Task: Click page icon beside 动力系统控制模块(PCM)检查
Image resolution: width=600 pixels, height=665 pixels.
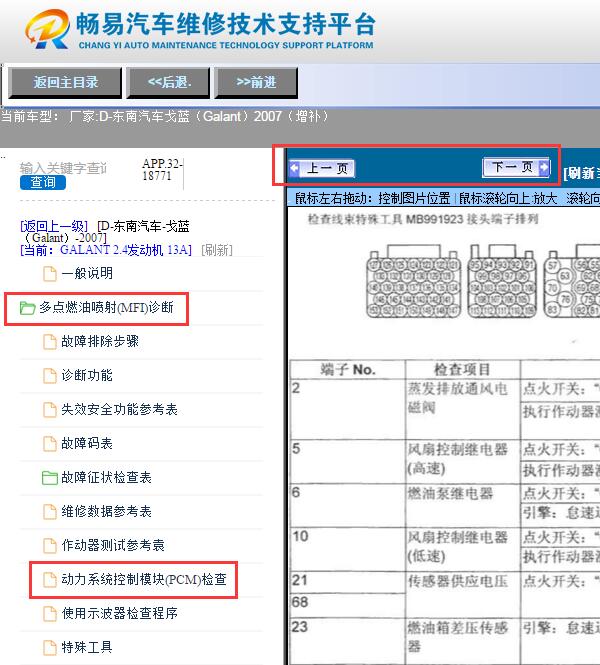Action: coord(50,580)
